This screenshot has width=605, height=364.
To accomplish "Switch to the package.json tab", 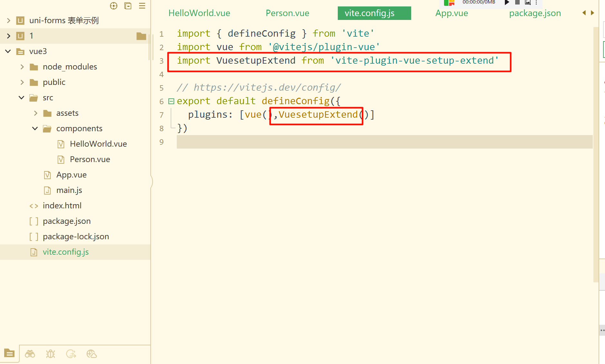I will click(x=535, y=13).
